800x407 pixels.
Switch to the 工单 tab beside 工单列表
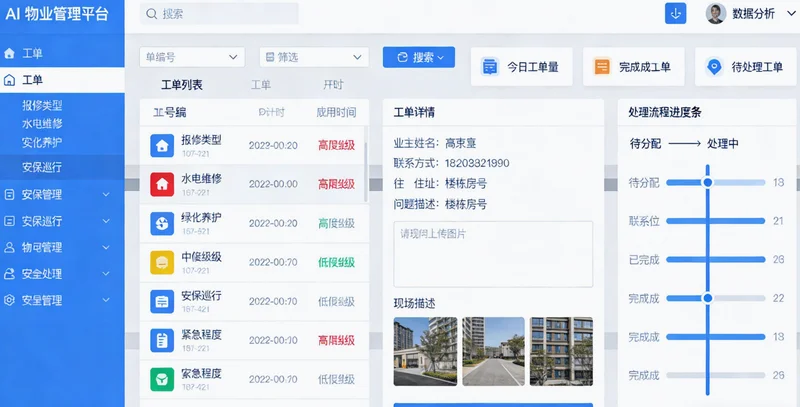point(261,85)
